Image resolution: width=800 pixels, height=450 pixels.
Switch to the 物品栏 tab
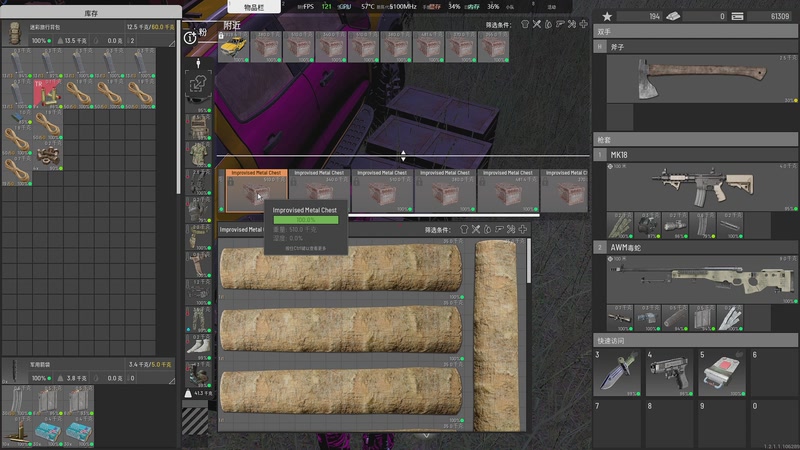(x=254, y=7)
